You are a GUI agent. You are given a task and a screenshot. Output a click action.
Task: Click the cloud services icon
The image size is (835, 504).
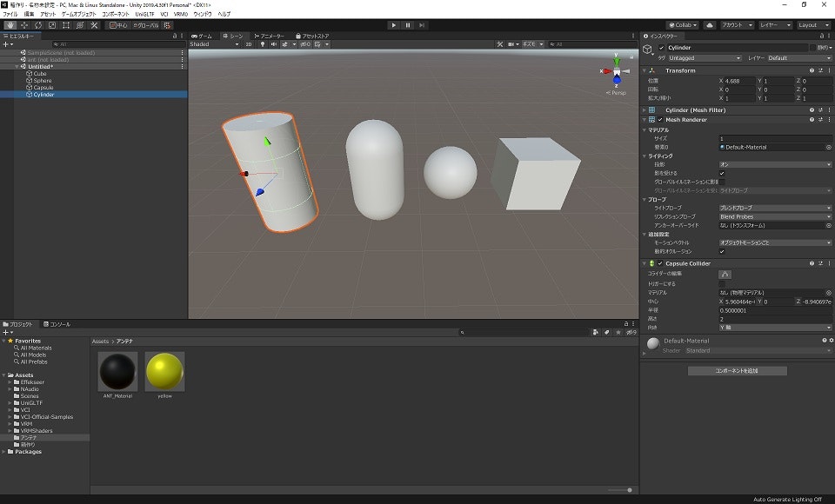coord(709,25)
